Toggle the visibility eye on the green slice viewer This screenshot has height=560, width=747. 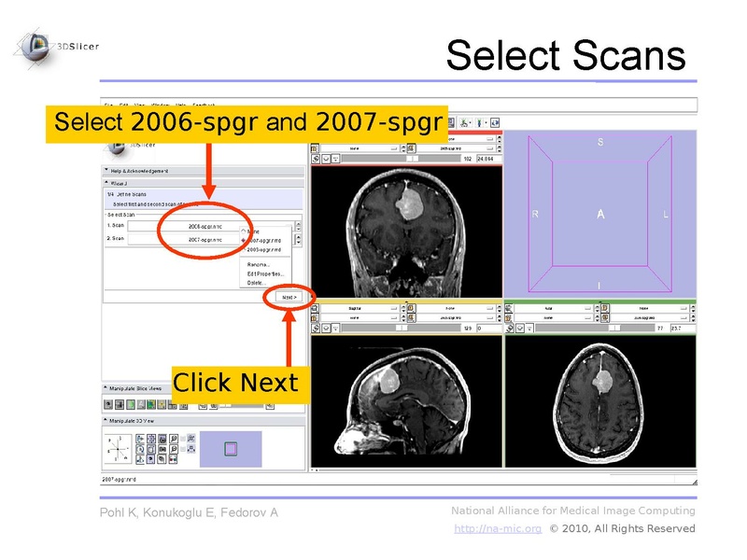[520, 329]
